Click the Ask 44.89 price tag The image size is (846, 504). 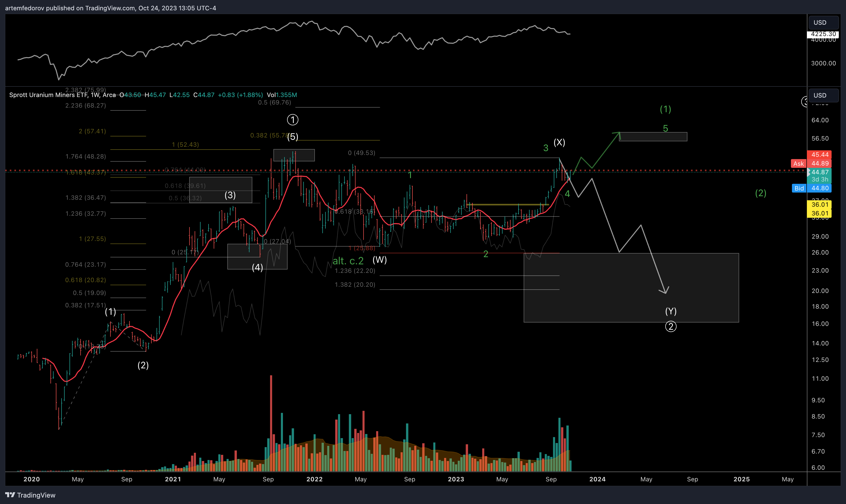click(811, 164)
